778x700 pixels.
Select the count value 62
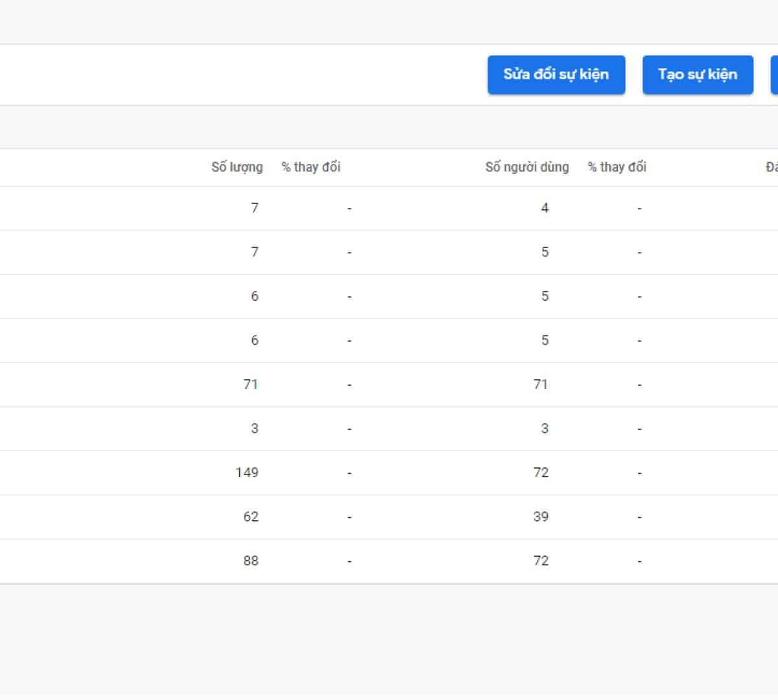[251, 517]
